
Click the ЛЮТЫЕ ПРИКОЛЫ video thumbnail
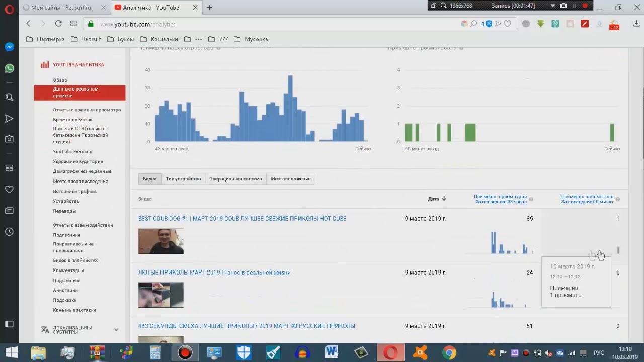[161, 295]
